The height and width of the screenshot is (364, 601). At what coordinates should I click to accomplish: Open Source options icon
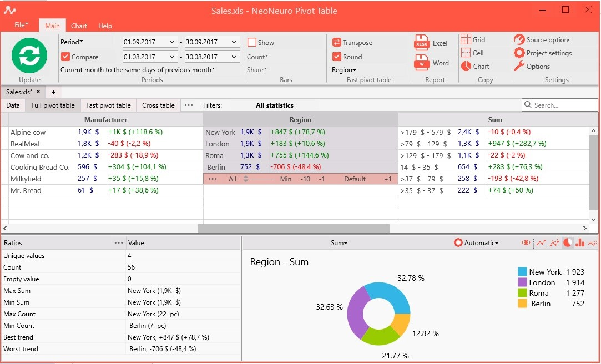(x=519, y=39)
